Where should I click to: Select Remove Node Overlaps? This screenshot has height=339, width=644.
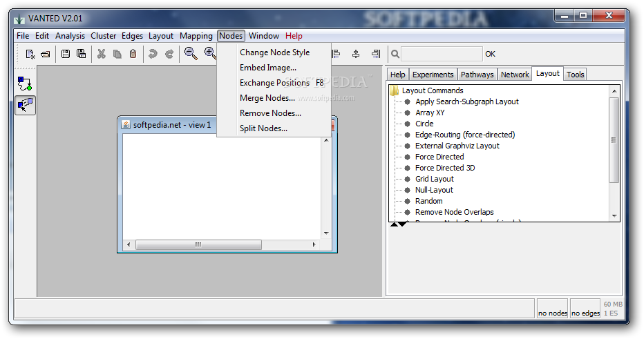pos(454,212)
